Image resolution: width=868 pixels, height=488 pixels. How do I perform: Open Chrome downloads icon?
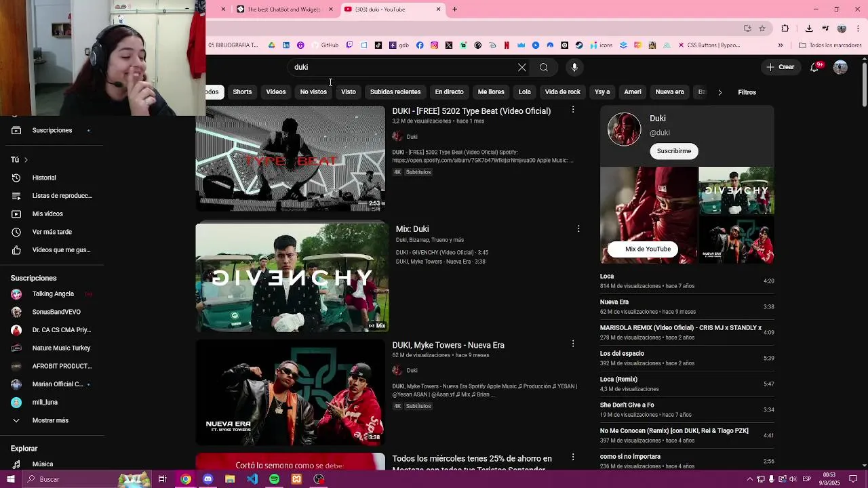coord(809,28)
